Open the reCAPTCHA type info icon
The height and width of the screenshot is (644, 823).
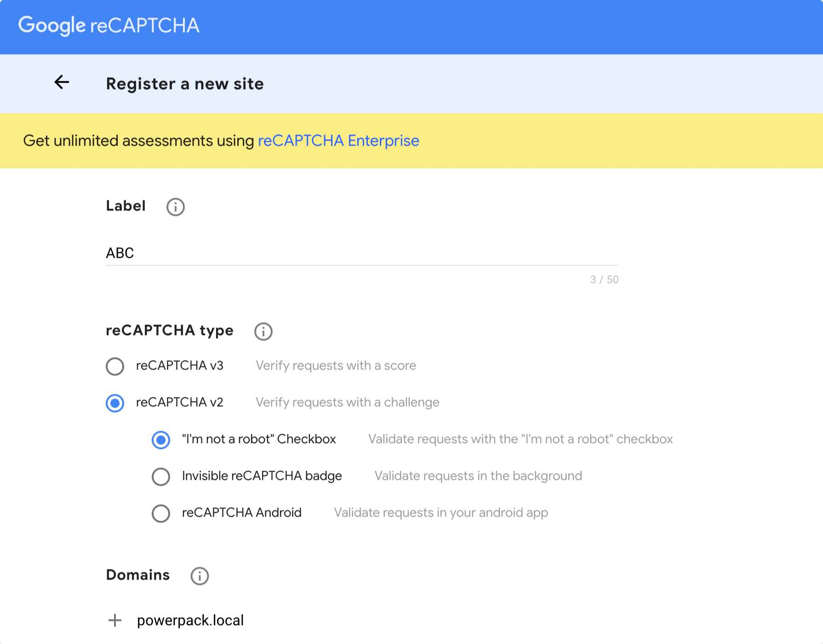click(x=263, y=331)
